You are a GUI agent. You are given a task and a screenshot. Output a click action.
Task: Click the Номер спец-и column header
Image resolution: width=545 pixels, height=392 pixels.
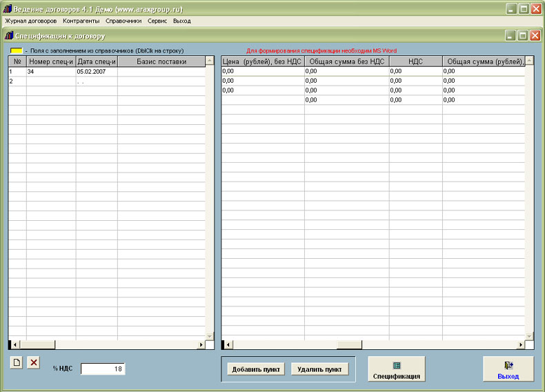coord(51,61)
